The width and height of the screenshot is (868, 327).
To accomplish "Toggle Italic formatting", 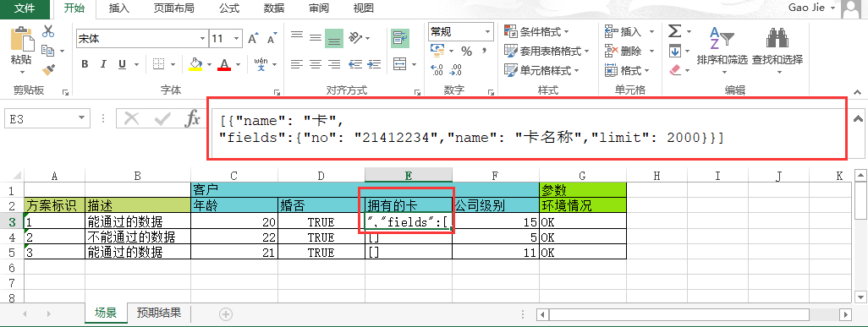I will tap(103, 64).
